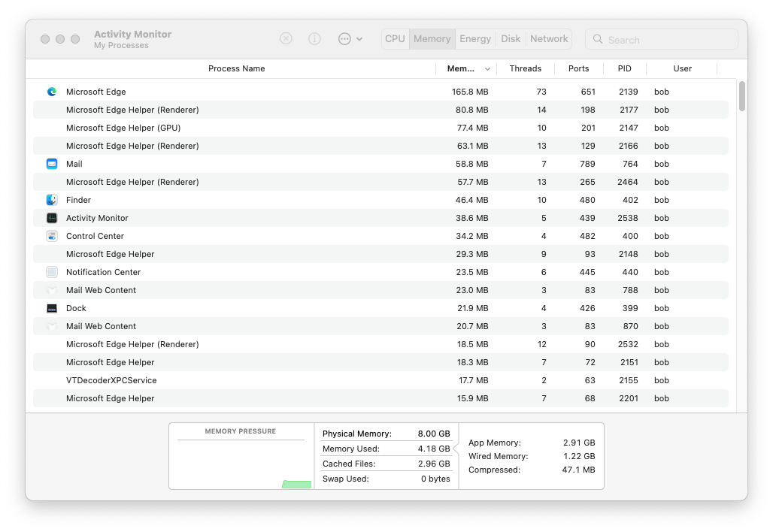This screenshot has height=532, width=773.
Task: Select Mail Web Content with PID 870
Action: tap(380, 326)
